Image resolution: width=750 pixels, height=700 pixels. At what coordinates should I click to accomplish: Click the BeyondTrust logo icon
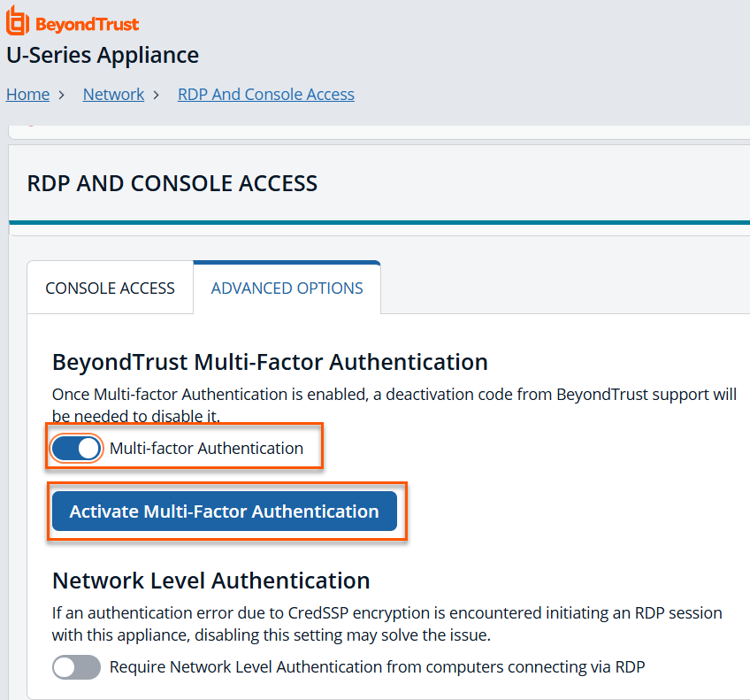click(18, 20)
